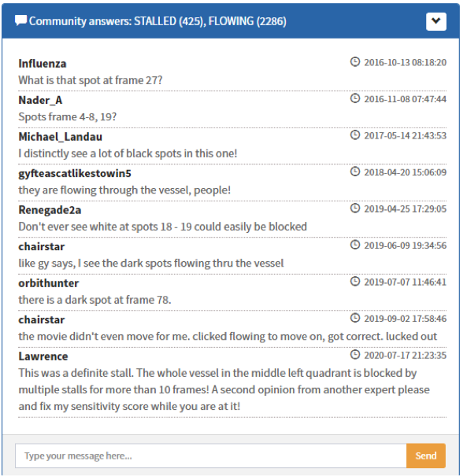Select the Michael_Landau username
467x476 pixels.
pos(60,137)
